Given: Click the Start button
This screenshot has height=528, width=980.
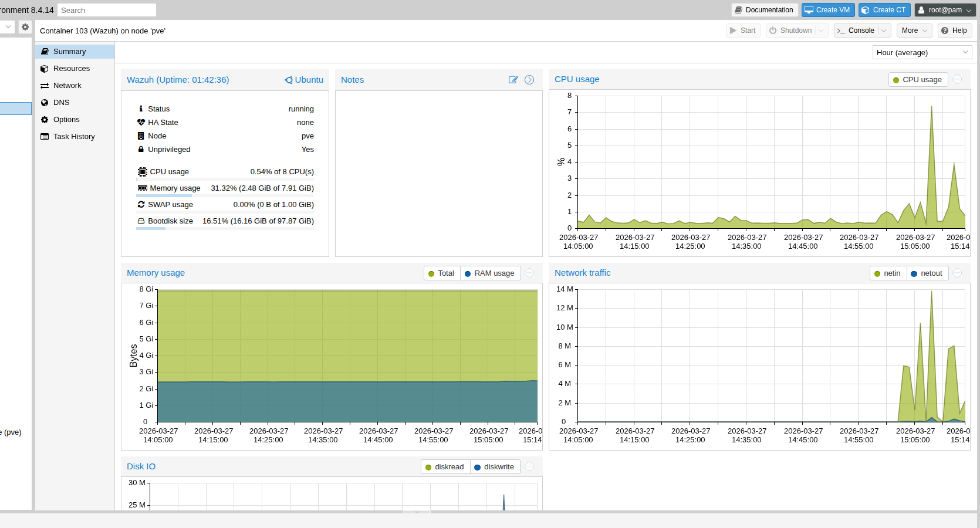Looking at the screenshot, I should 743,31.
